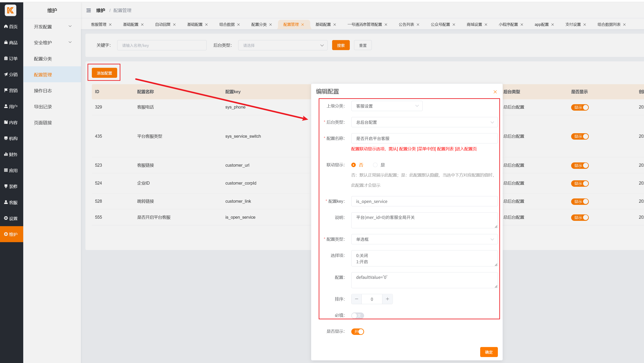Switch to the 公告列表 tab
The image size is (644, 363).
(406, 24)
